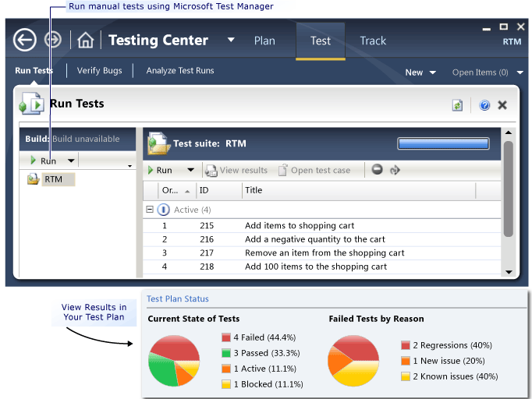Screen dimensions: 532x399
Task: Close the Run Tests panel
Action: tap(502, 105)
